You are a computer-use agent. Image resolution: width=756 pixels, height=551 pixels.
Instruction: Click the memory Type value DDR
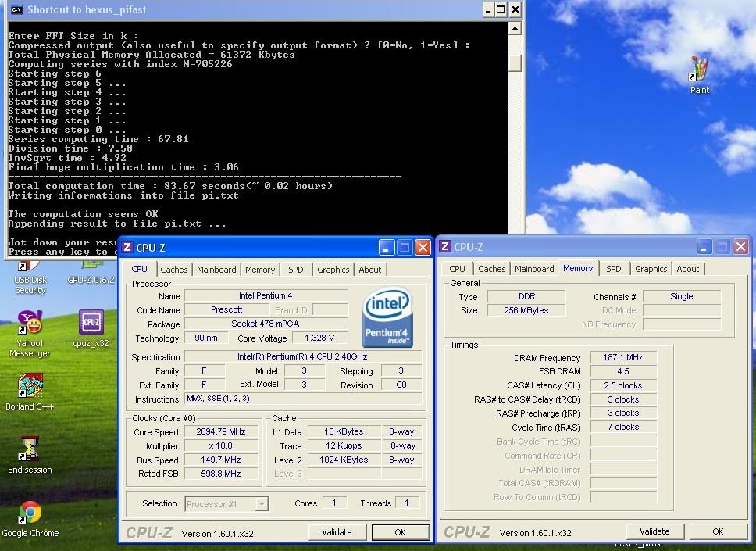click(x=526, y=296)
